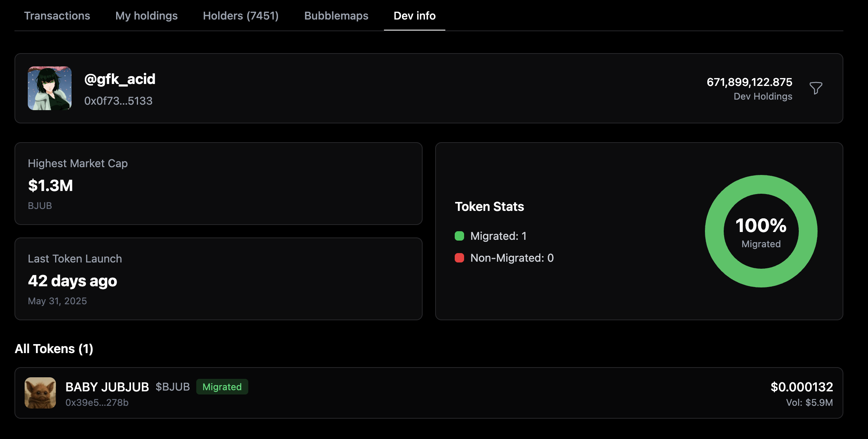Open the My holdings tab
868x439 pixels.
pyautogui.click(x=146, y=16)
